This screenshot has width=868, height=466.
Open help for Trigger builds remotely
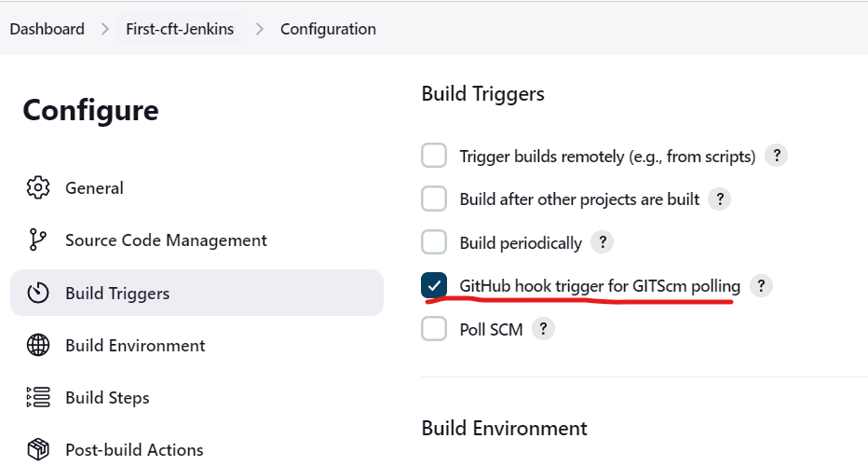click(x=776, y=156)
